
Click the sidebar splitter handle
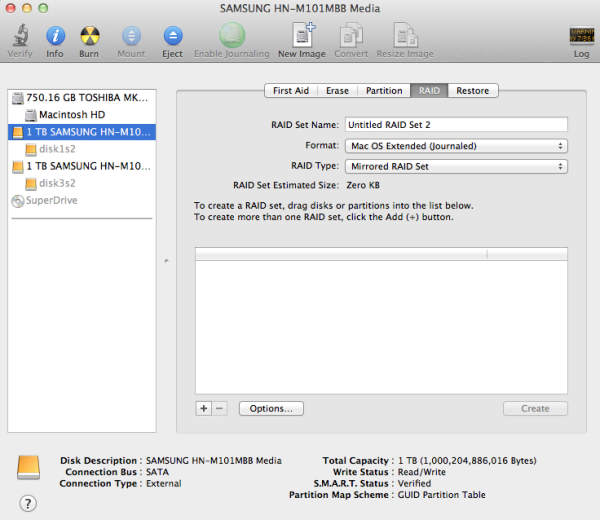(x=166, y=261)
